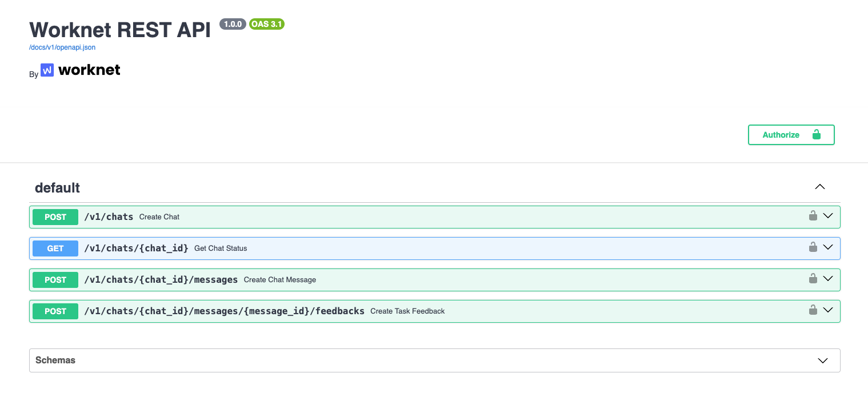Click the Create Chat Message description text

coord(280,280)
